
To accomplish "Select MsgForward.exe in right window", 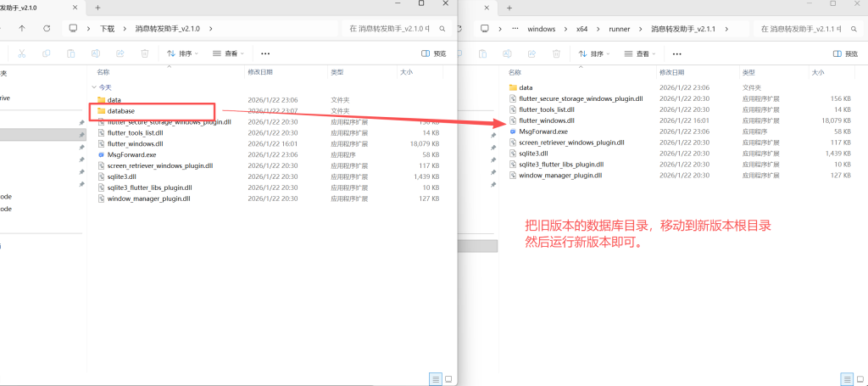I will coord(538,131).
